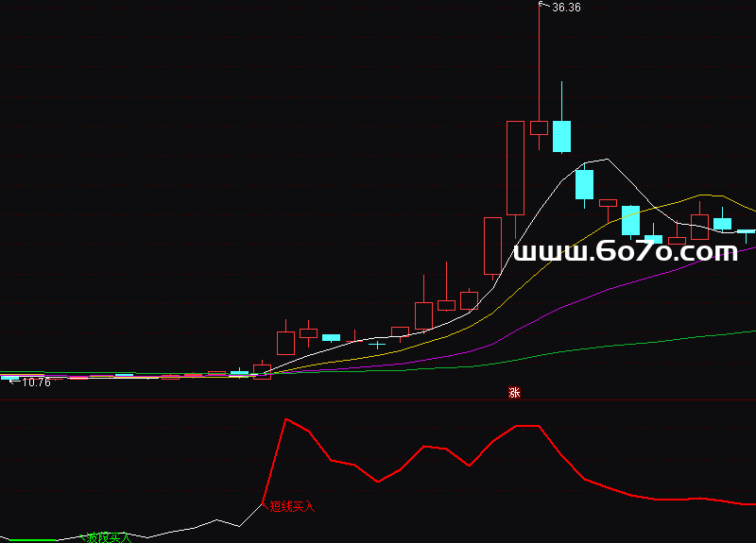Click the arrow marker beside 10.76

click(x=12, y=382)
